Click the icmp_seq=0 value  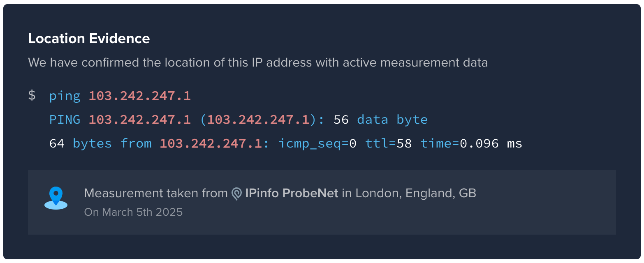point(317,144)
